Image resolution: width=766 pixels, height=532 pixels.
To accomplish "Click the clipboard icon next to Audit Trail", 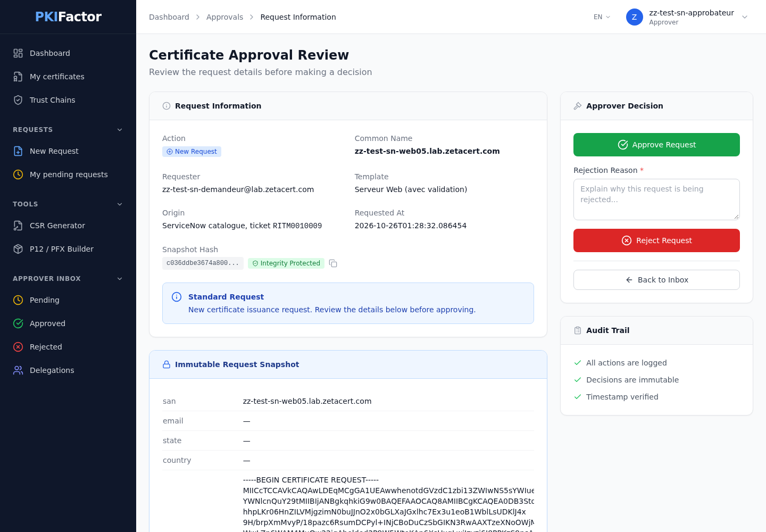I will pos(578,330).
